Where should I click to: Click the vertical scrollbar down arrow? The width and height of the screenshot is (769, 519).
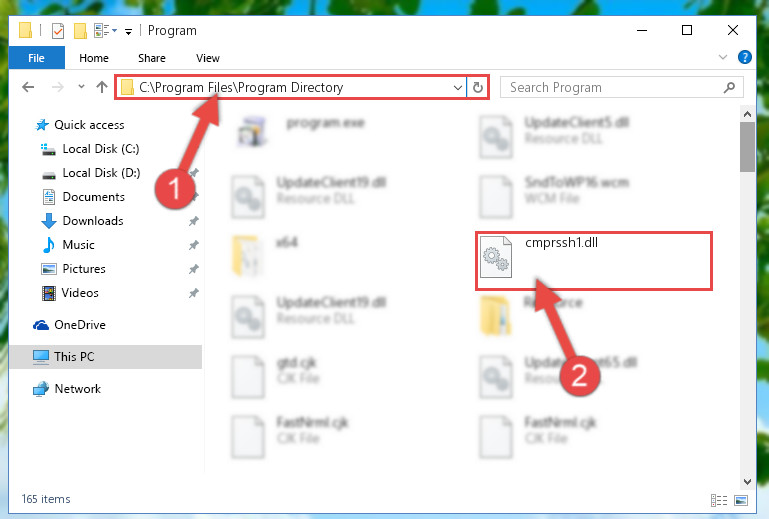tap(747, 482)
